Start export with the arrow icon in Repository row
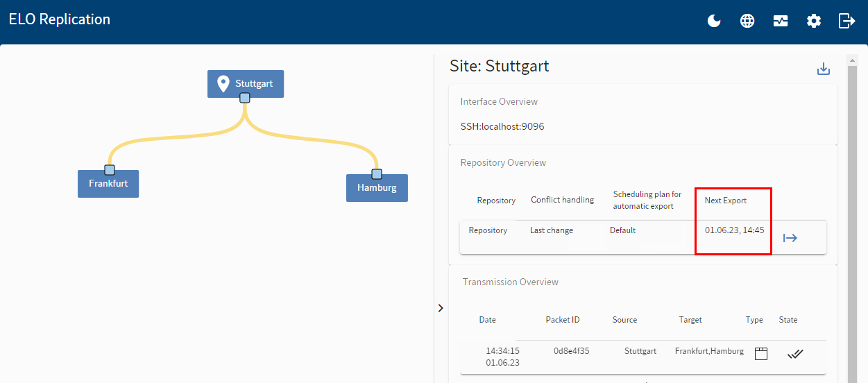 (790, 238)
